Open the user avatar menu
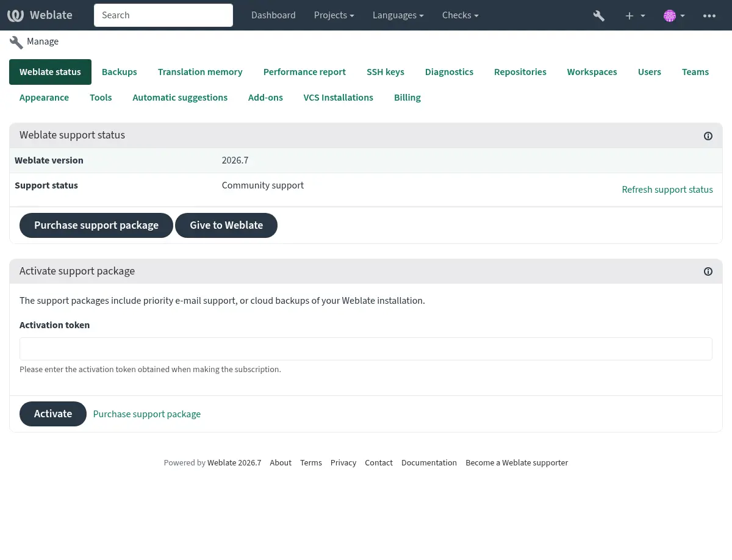The height and width of the screenshot is (560, 732). click(674, 15)
